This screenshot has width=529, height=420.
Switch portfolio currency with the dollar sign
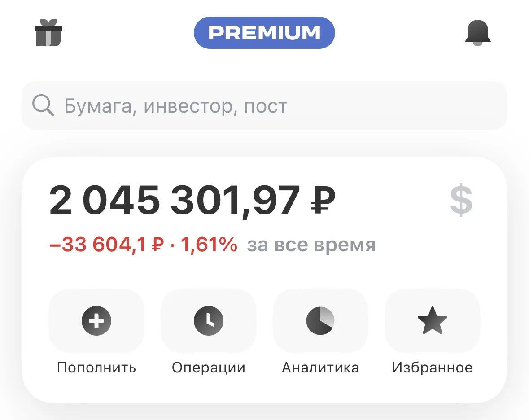point(461,201)
